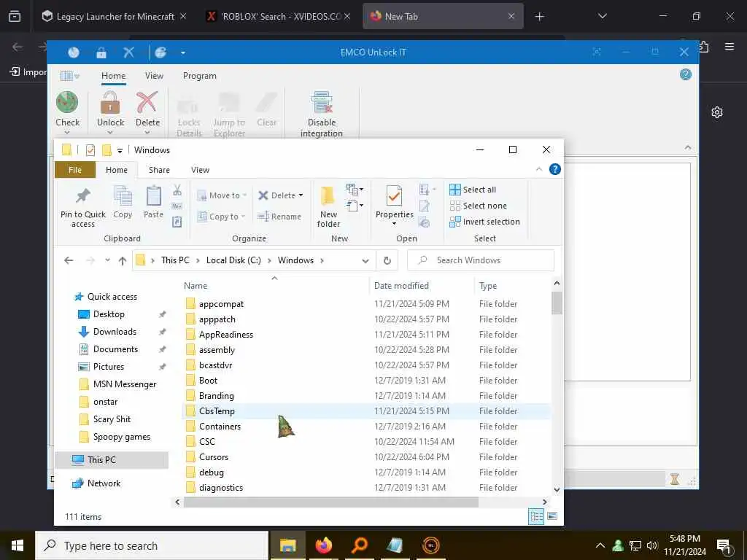
Task: Click the Firefox icon on the taskbar
Action: 323,545
